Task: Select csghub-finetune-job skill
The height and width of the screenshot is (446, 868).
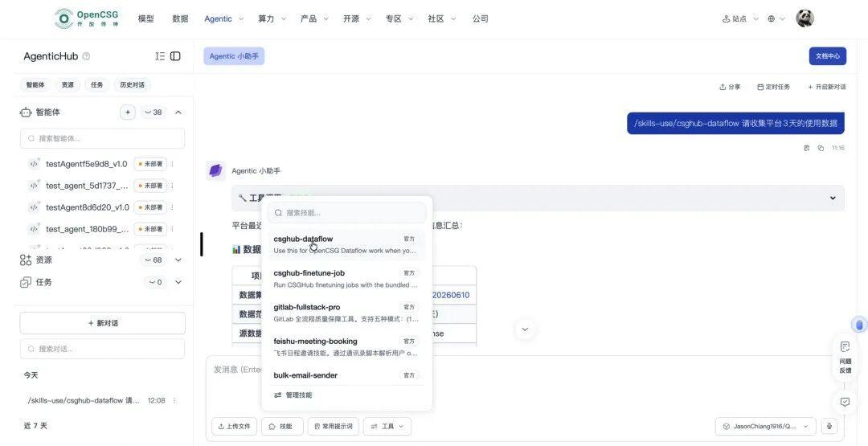Action: click(346, 278)
